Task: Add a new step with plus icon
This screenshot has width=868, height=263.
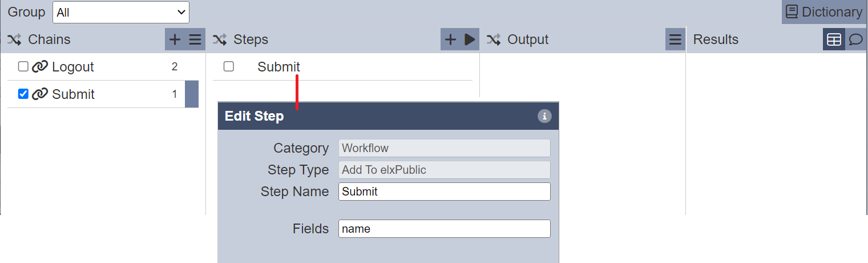Action: coord(450,39)
